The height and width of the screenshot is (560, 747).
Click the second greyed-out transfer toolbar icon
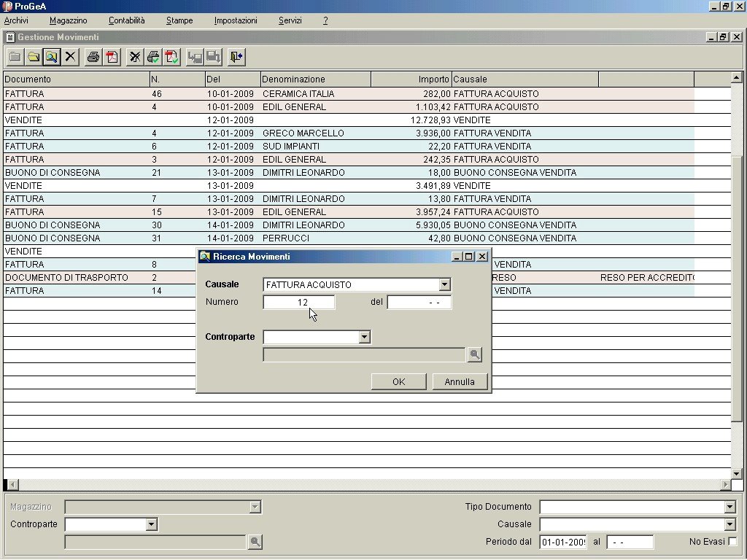(213, 57)
